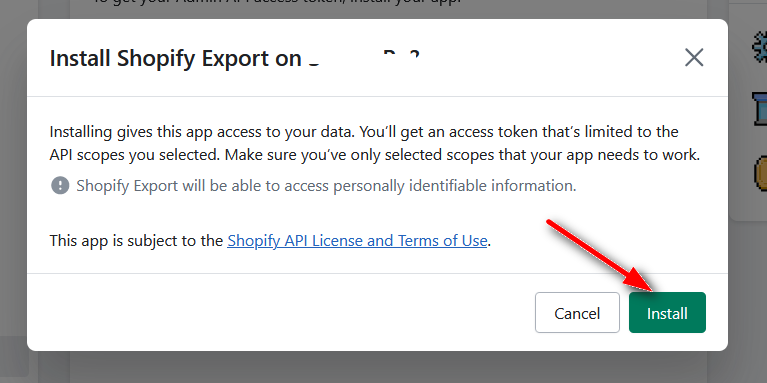Click the 'Installing gives this app access' paragraph
Image resolution: width=767 pixels, height=383 pixels.
coord(375,143)
